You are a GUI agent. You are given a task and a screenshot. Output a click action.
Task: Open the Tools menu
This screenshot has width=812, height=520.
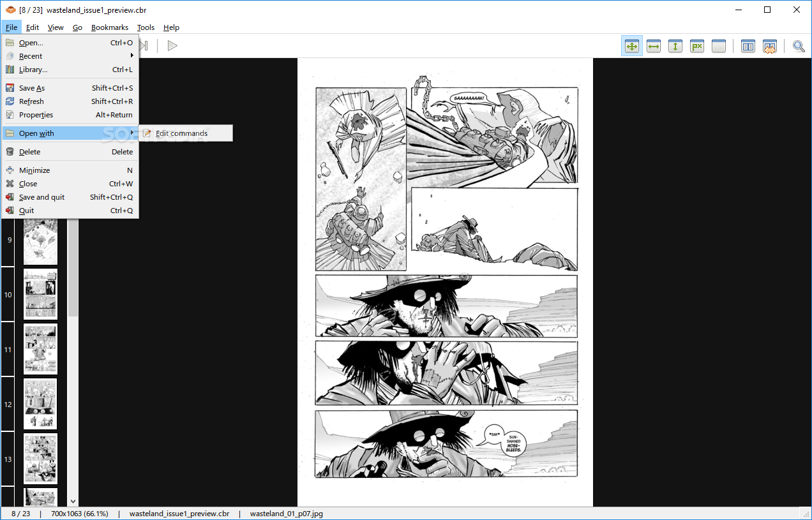tap(146, 27)
